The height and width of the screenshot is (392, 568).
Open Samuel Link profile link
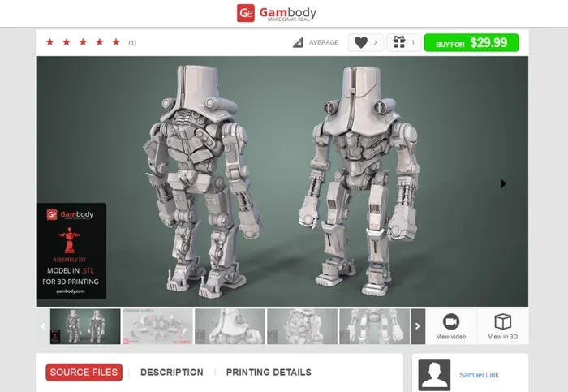[479, 375]
